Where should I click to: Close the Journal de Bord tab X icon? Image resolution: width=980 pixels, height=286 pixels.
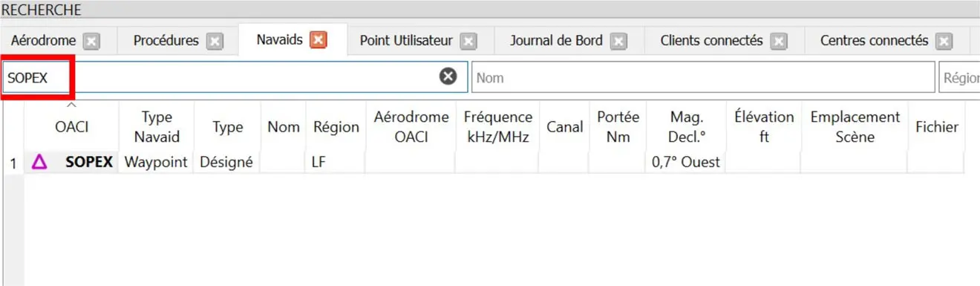[618, 42]
